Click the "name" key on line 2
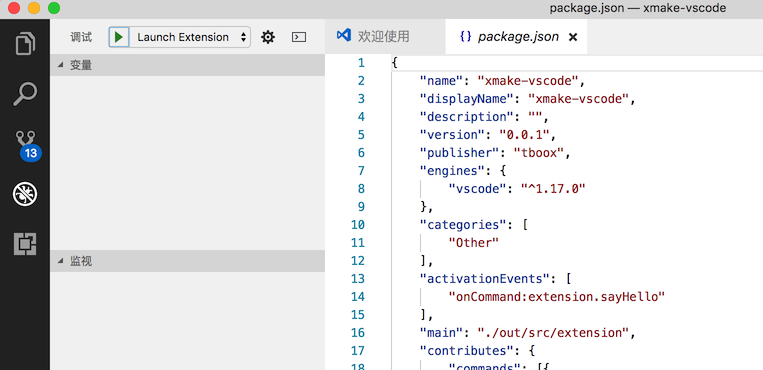The width and height of the screenshot is (763, 370). pos(441,80)
